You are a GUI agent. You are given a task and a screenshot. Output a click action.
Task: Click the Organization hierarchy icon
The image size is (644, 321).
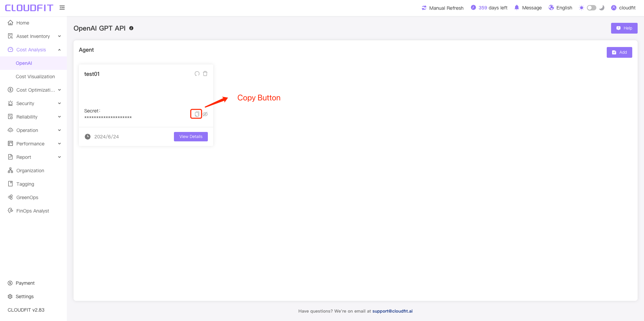pos(10,170)
